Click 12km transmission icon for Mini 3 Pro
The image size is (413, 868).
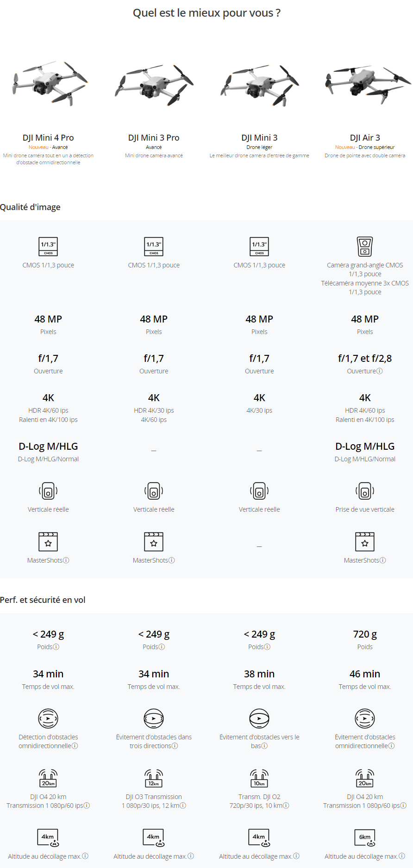tap(154, 778)
